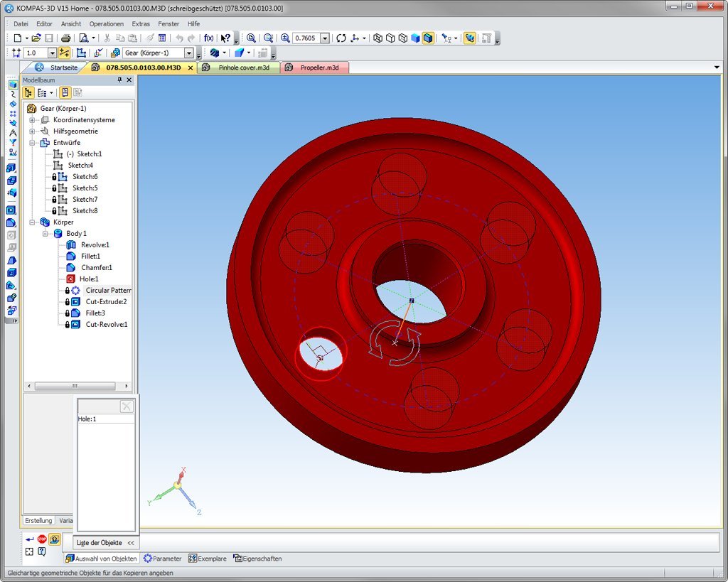
Task: Collapse the Körper tree node
Action: 32,222
